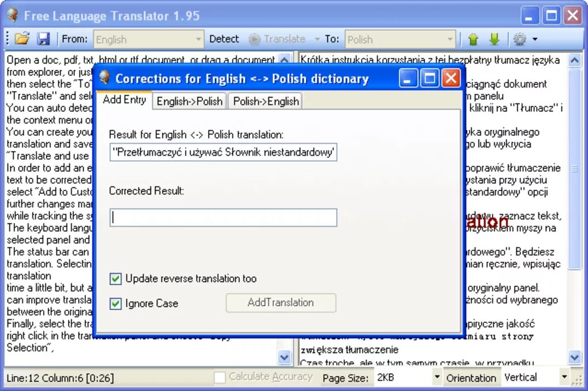Click the green up arrow icon
Viewport: 588px width, 391px height.
(x=473, y=39)
